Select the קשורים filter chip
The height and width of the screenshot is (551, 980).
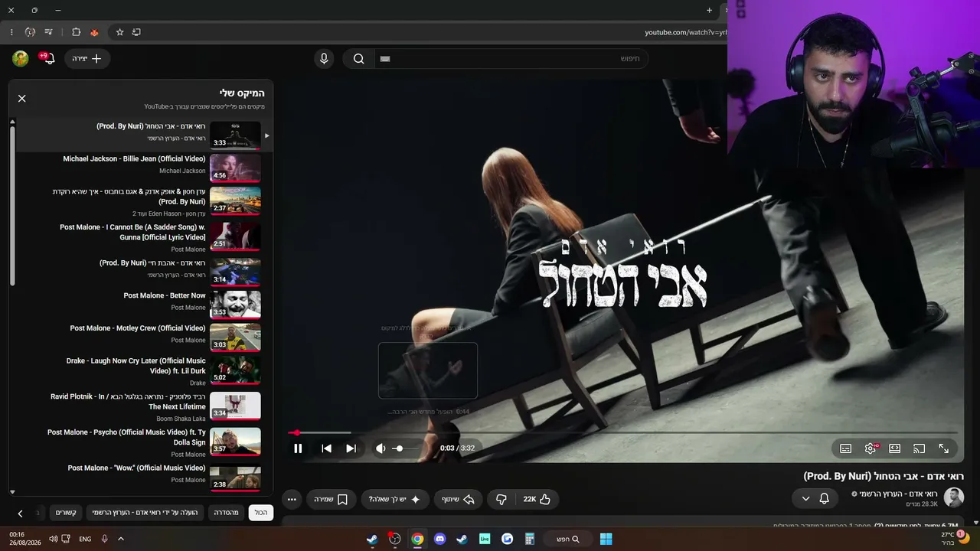coord(66,513)
